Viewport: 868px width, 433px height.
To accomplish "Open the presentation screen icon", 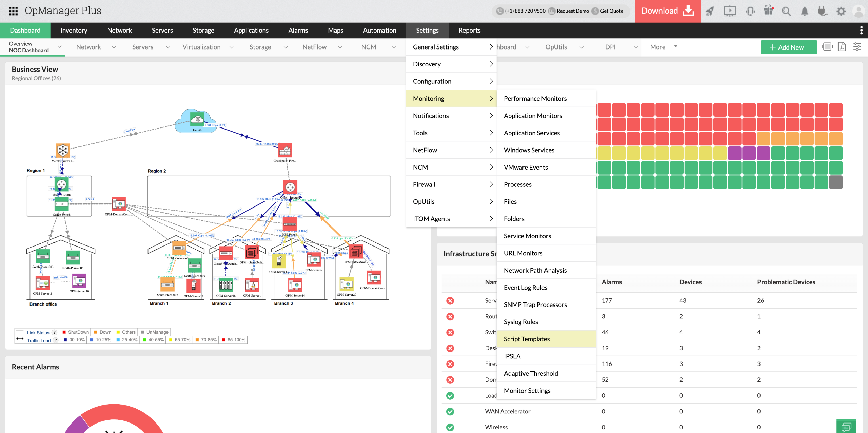I will 730,11.
